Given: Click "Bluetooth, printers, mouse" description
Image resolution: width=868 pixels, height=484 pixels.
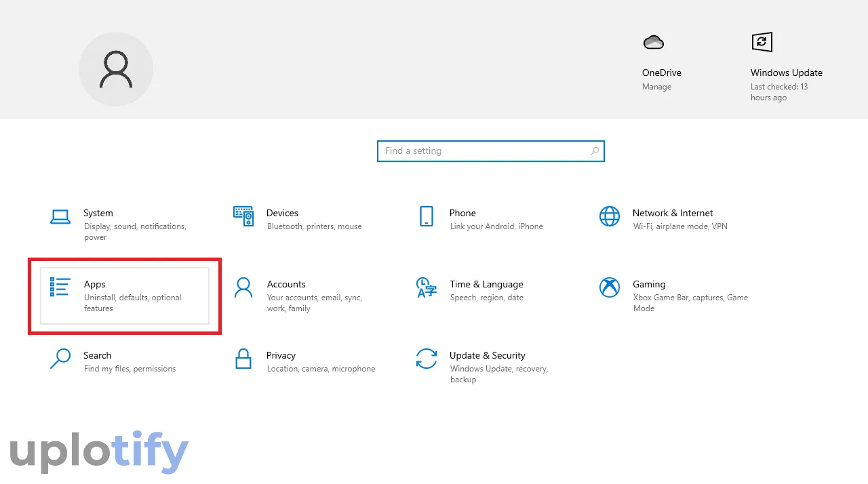Looking at the screenshot, I should pyautogui.click(x=314, y=226).
